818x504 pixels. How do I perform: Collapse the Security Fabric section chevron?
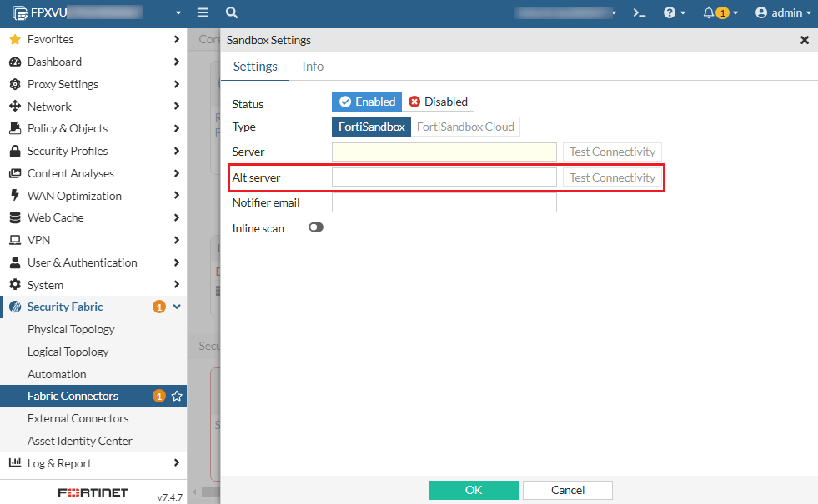point(177,307)
